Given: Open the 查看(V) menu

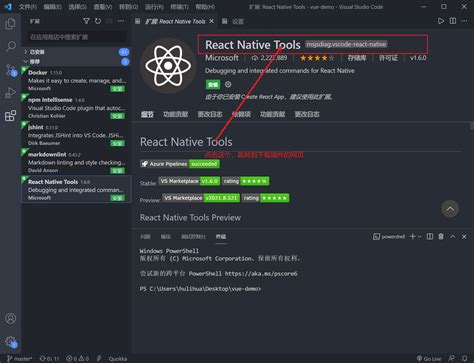Looking at the screenshot, I should pyautogui.click(x=103, y=7).
